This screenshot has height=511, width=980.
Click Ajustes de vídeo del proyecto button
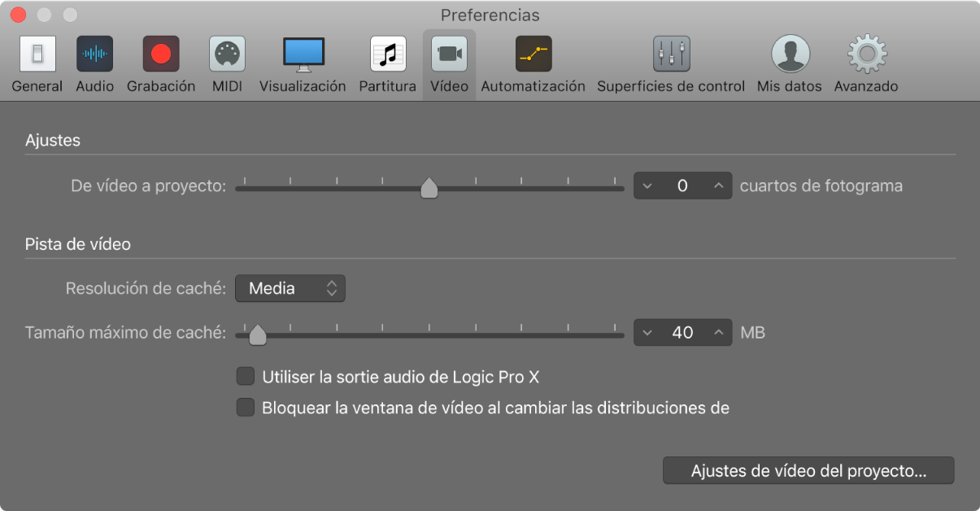tap(808, 470)
